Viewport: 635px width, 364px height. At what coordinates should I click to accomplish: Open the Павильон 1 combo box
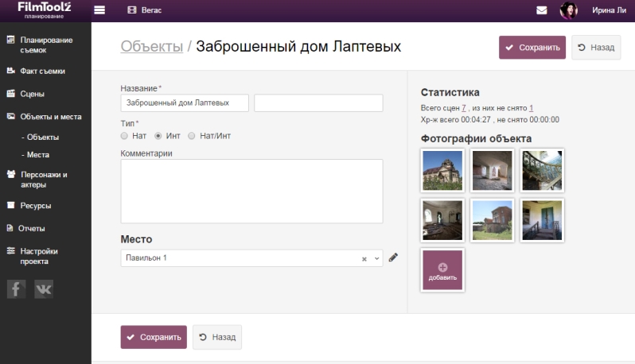[x=252, y=258]
